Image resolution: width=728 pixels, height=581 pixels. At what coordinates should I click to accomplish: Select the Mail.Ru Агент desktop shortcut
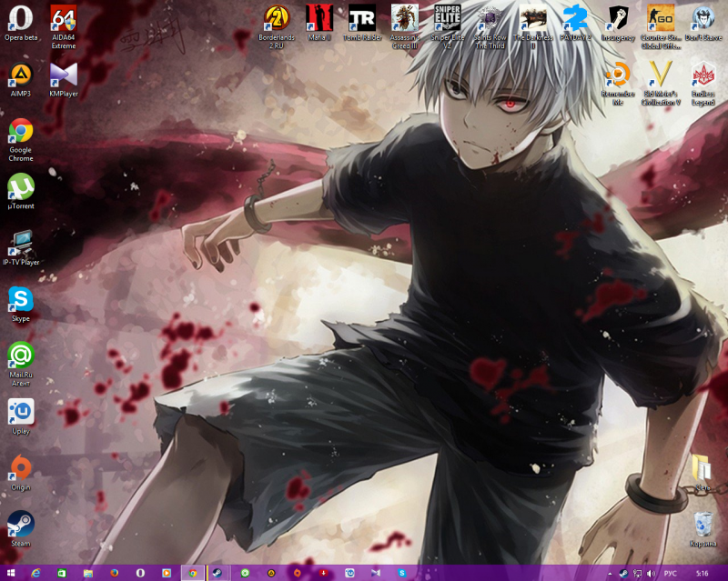pos(21,365)
